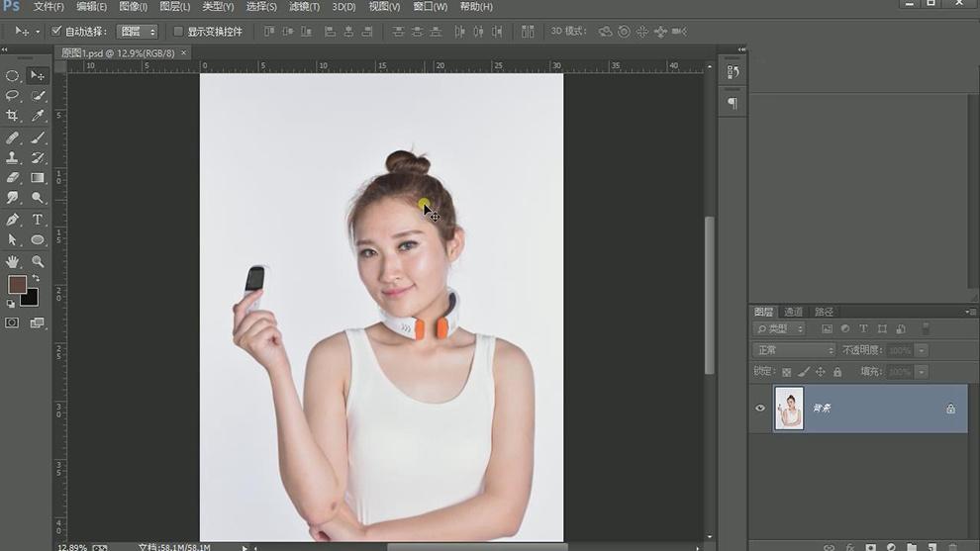The height and width of the screenshot is (551, 980).
Task: Select the Elliptical Marquee tool
Action: 12,75
